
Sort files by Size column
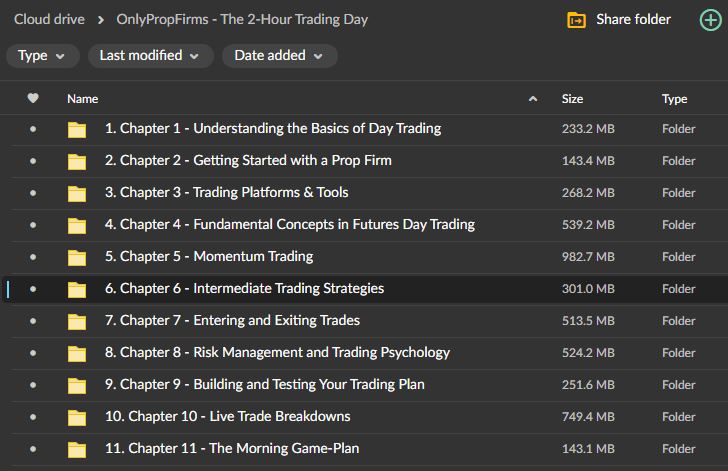click(572, 99)
